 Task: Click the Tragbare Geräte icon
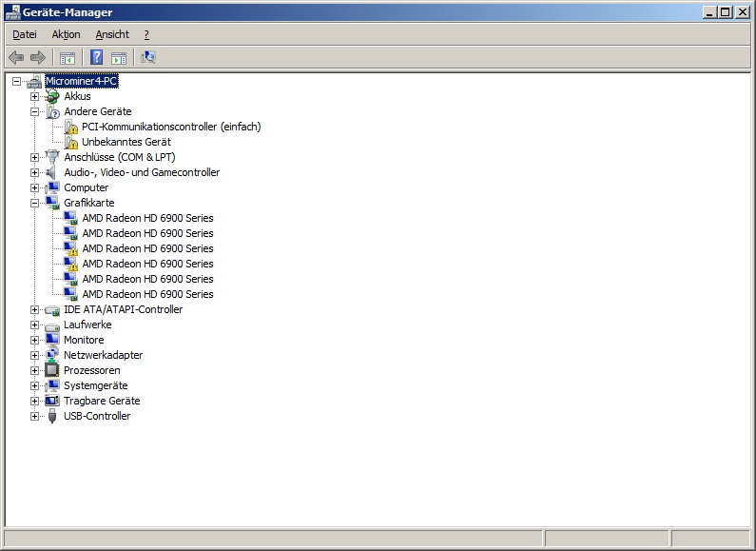[x=52, y=401]
